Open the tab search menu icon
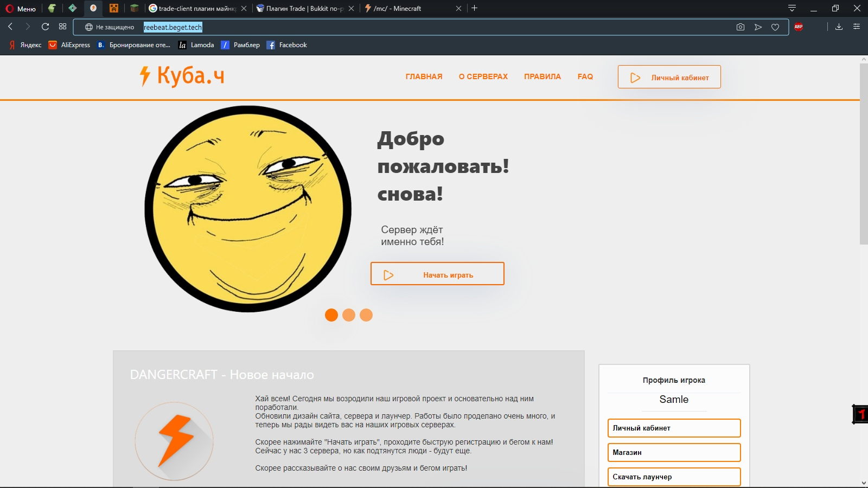 coord(792,8)
